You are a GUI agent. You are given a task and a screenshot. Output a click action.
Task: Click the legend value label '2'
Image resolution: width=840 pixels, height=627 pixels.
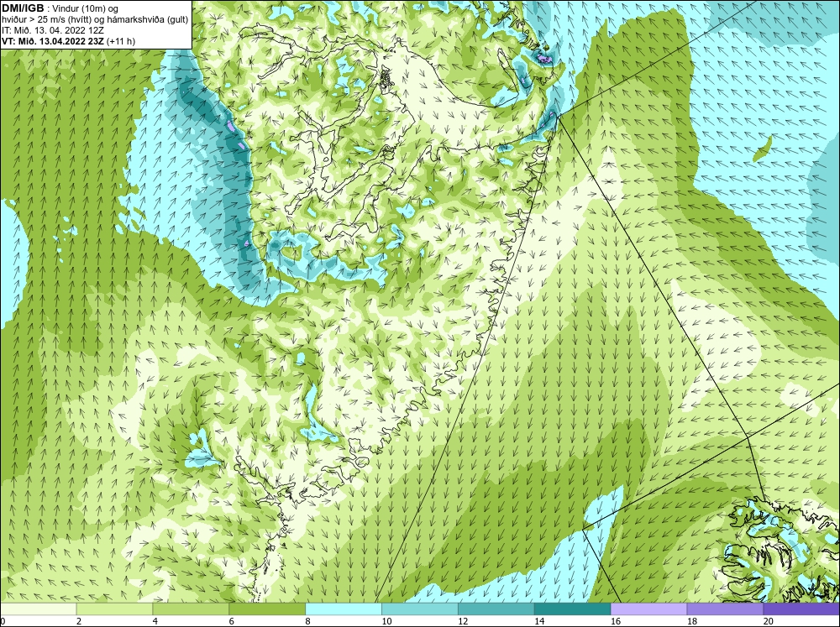click(79, 621)
